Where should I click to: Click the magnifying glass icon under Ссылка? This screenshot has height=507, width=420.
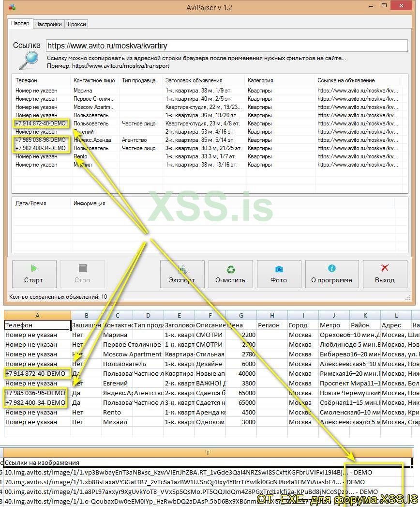[29, 61]
